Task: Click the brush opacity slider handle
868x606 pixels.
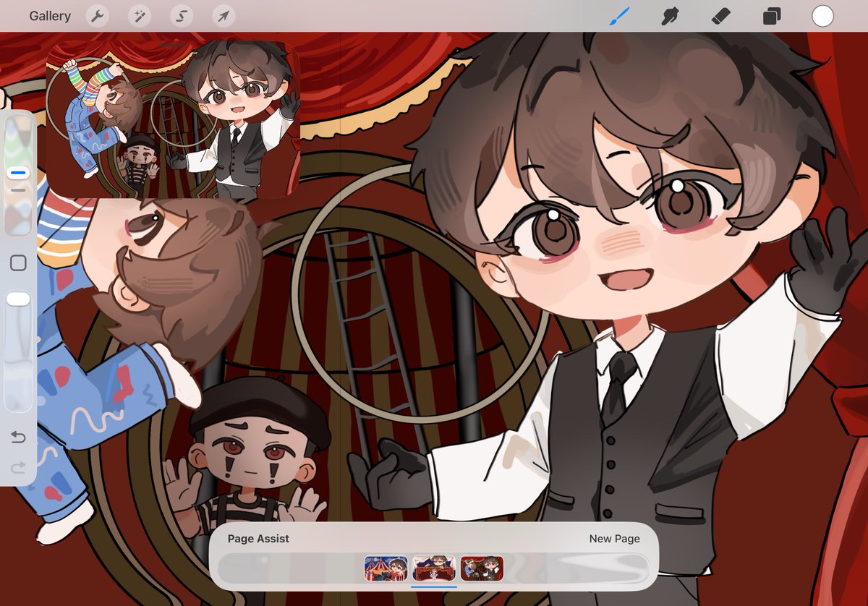Action: click(18, 299)
